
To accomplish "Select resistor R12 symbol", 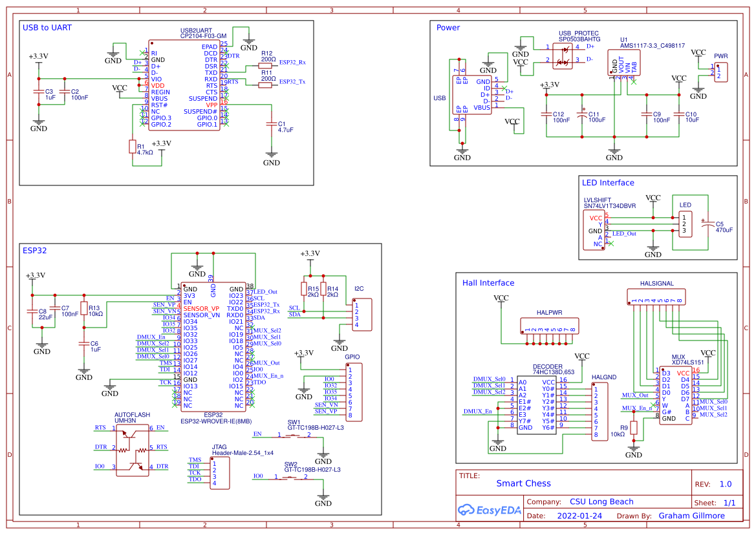I will click(265, 65).
